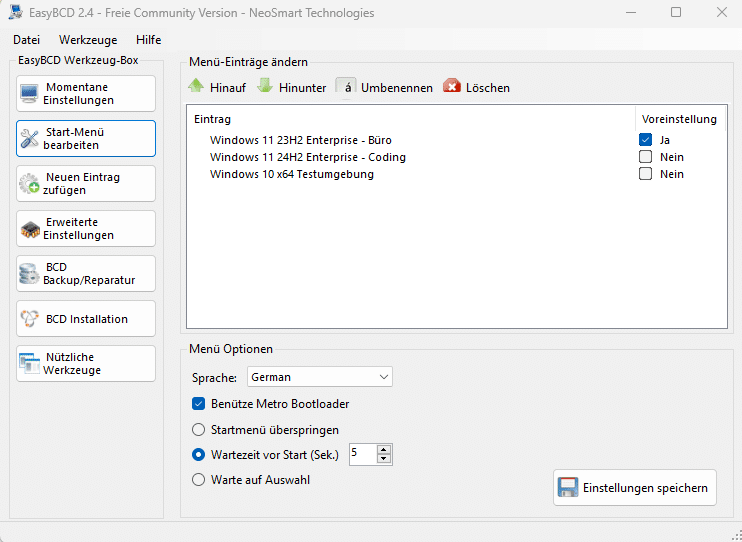742x542 pixels.
Task: Click the Hinunter button label
Action: 302,88
